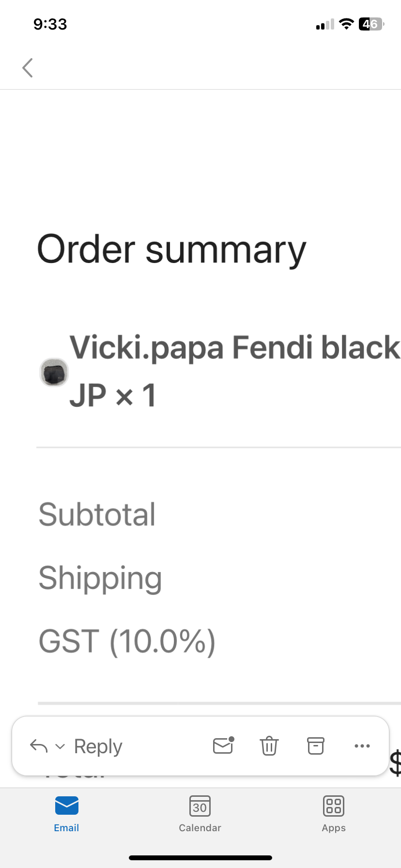Delete this email with the trash icon
Screen dimensions: 401x868
coord(269,746)
